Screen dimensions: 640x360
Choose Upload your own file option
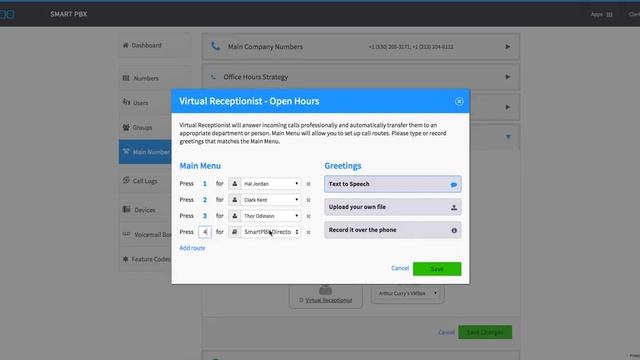pos(393,207)
